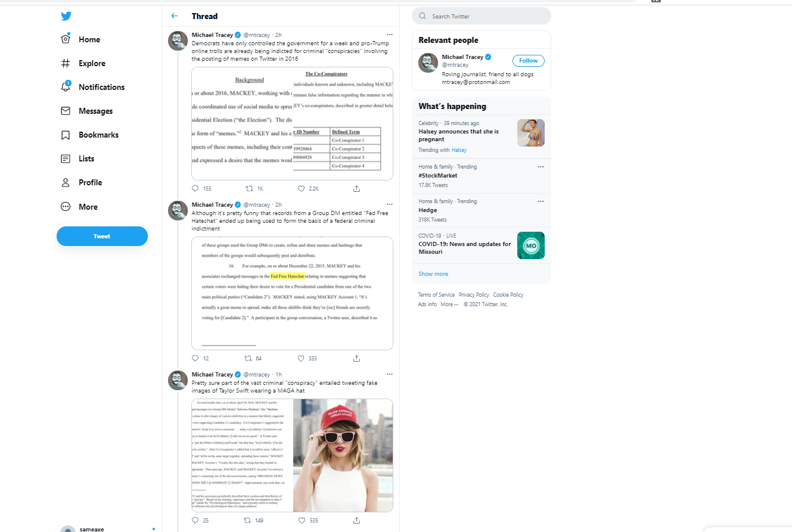Retweet the tweet with 64 retweets
This screenshot has height=532, width=792.
click(x=249, y=359)
